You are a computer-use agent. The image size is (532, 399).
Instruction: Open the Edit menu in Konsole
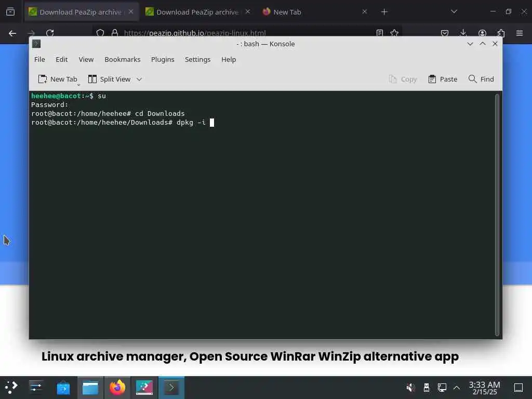point(61,59)
